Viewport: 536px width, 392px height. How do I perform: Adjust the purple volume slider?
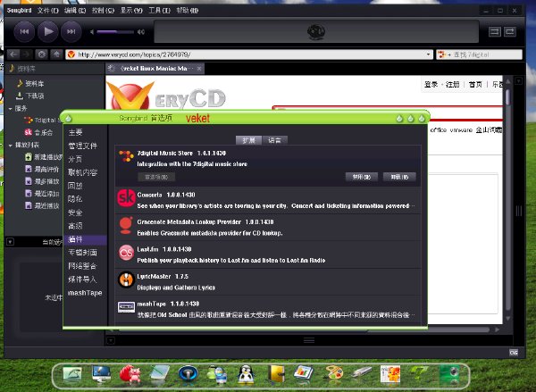pos(115,32)
